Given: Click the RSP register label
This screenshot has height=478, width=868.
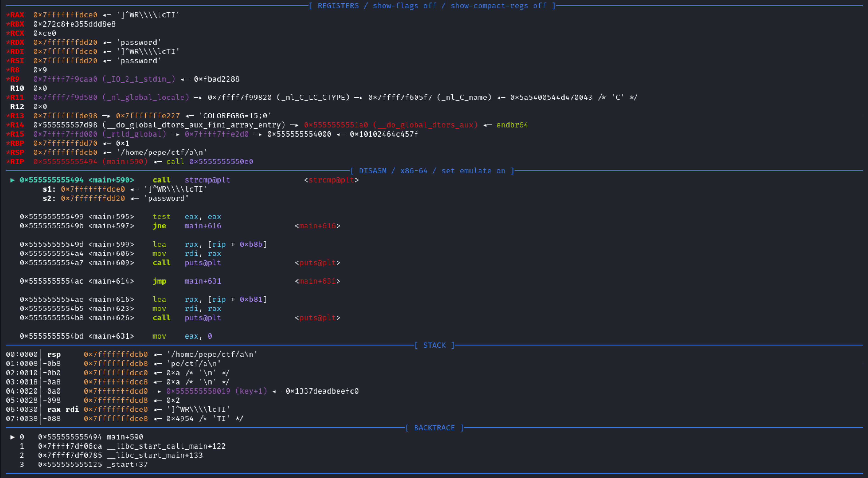Looking at the screenshot, I should pos(17,153).
